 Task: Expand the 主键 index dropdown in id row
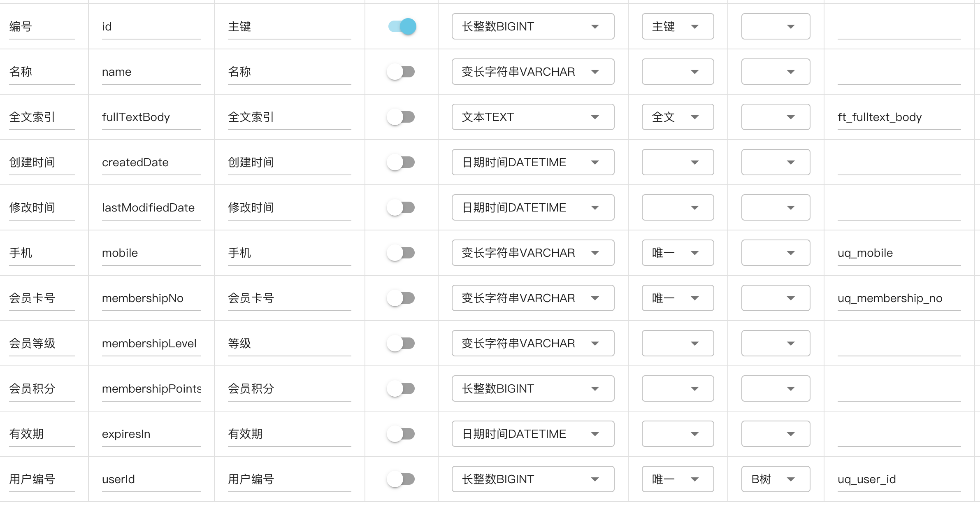677,27
